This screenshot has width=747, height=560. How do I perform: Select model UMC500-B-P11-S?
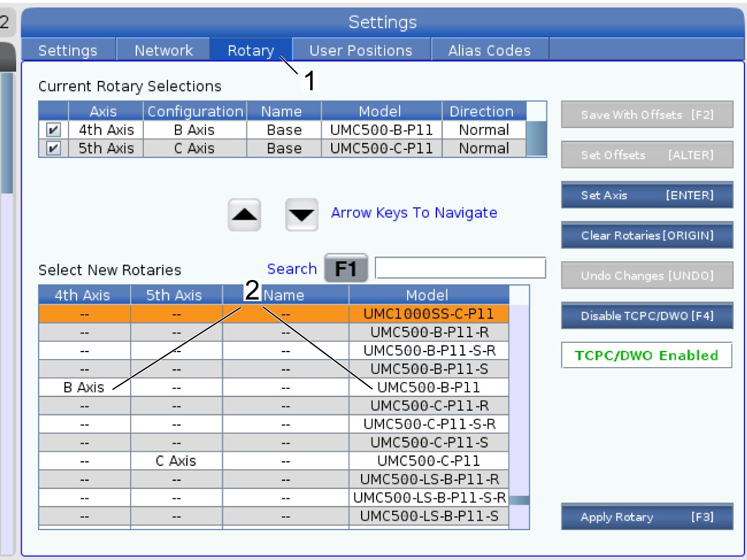429,369
